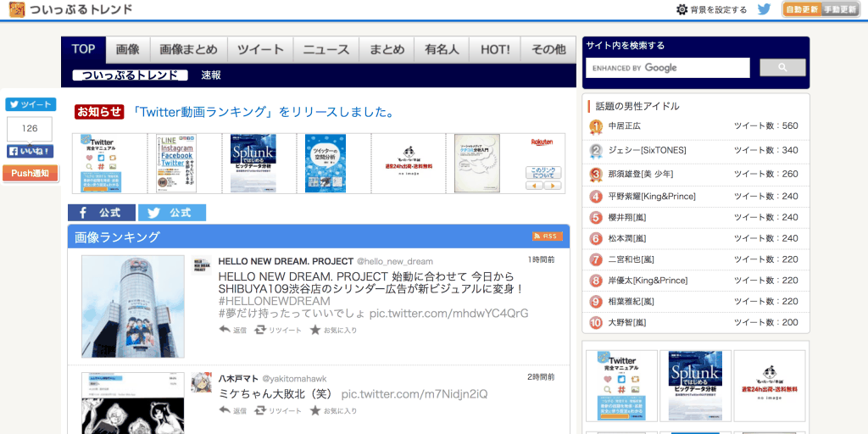Click the Push通知 button
The image size is (868, 434).
pos(31,173)
